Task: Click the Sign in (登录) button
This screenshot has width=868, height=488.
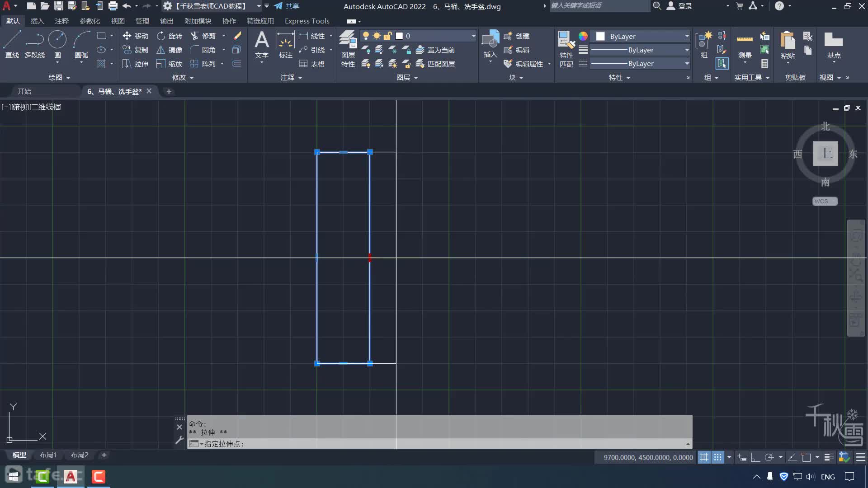Action: 680,6
